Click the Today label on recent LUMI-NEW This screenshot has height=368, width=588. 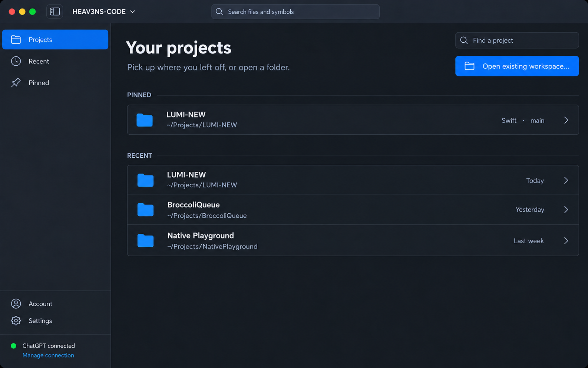point(535,181)
